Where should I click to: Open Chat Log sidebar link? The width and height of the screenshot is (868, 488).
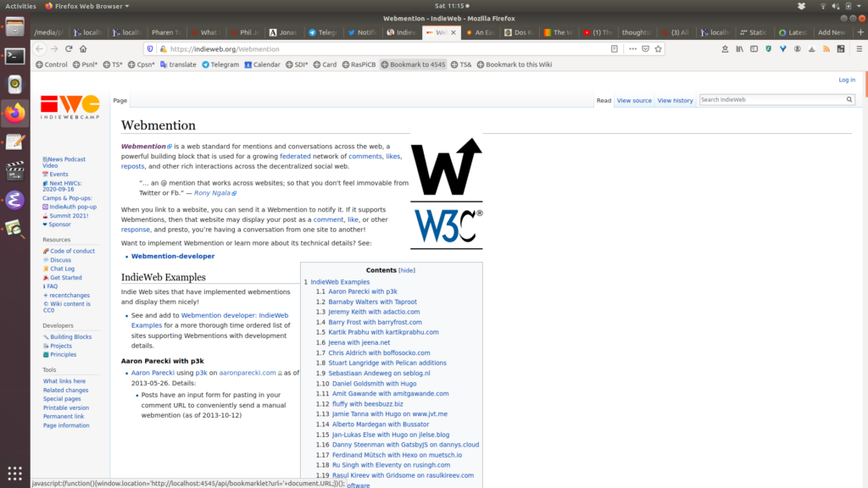tap(62, 269)
